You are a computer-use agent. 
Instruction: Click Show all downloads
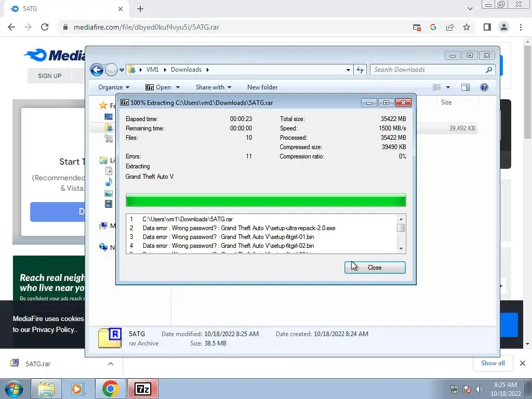click(x=493, y=363)
